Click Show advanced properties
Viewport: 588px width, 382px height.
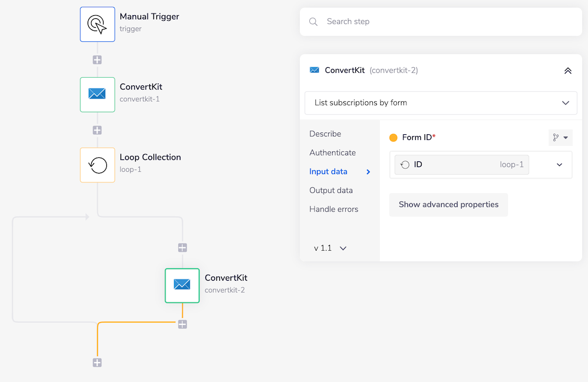(x=448, y=204)
